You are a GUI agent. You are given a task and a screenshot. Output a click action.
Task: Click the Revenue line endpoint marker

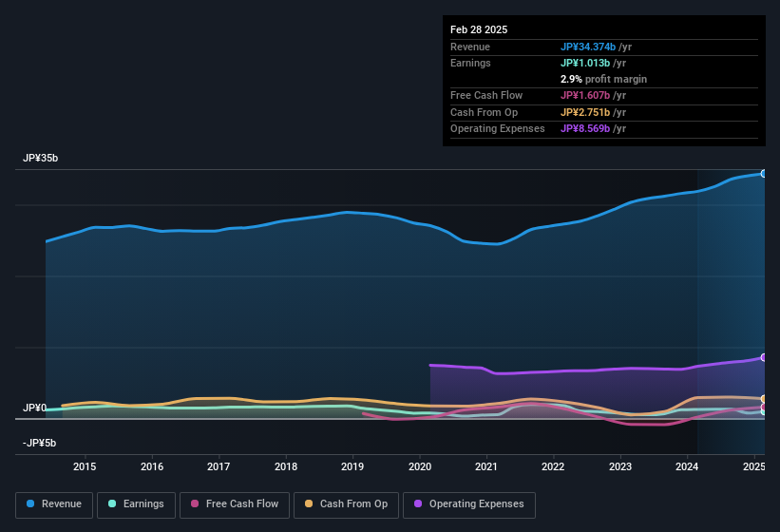point(764,174)
